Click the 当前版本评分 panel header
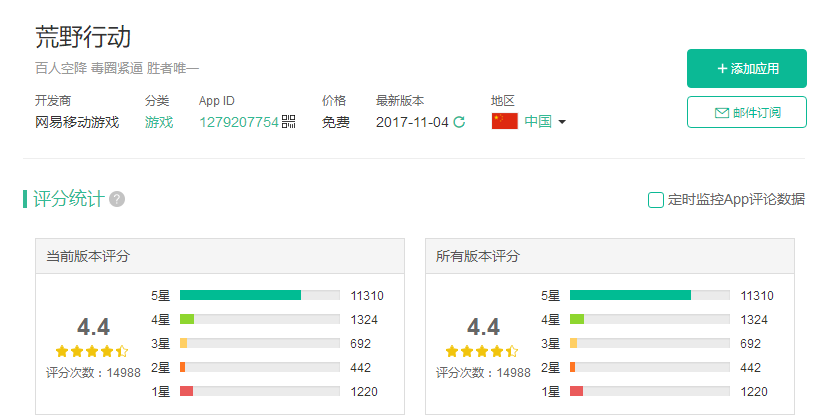This screenshot has width=830, height=417. tap(220, 256)
